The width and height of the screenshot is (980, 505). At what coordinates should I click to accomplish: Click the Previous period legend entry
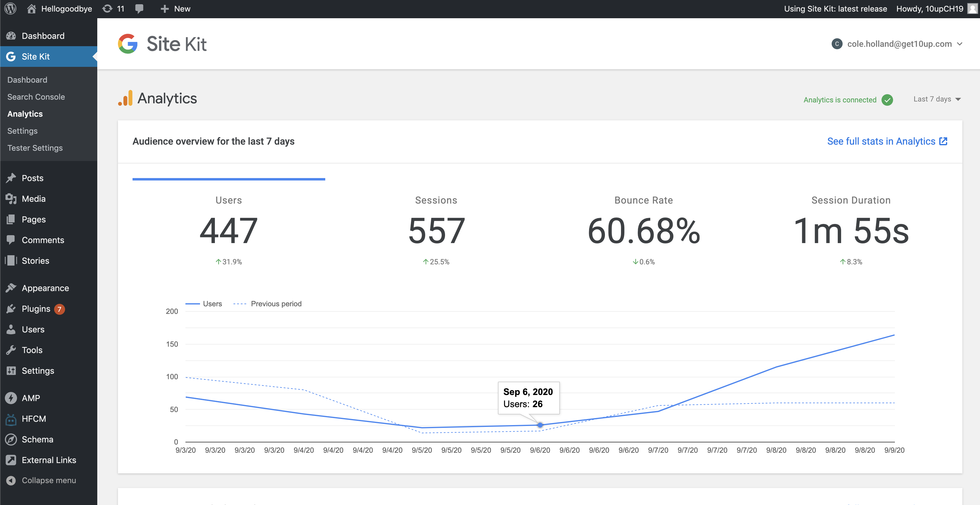[267, 304]
